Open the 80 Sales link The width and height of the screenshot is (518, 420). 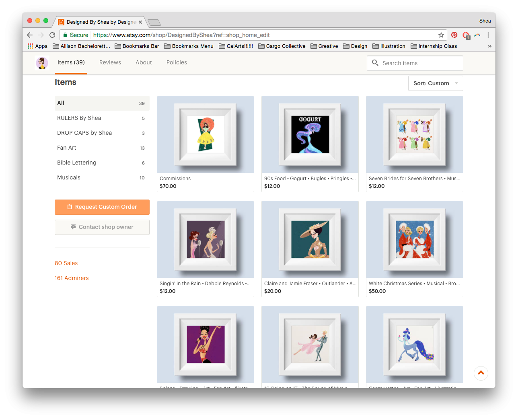pyautogui.click(x=66, y=263)
